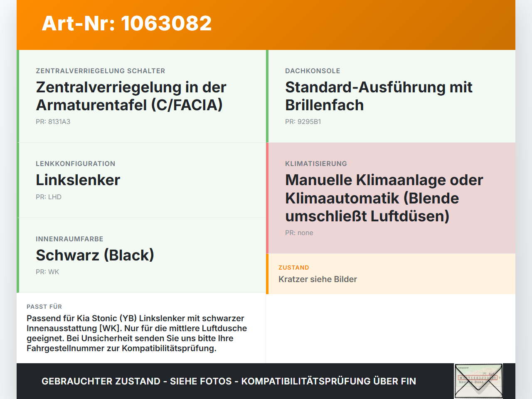Click the PR: 8131A3 code

tap(53, 121)
